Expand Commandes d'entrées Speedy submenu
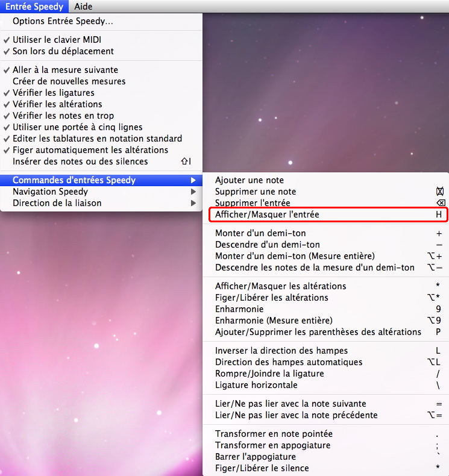This screenshot has height=476, width=449. 74,180
